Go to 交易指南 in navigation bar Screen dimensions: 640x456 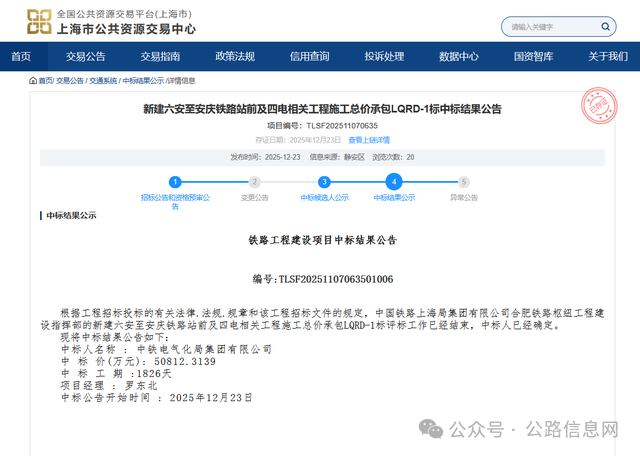[160, 56]
